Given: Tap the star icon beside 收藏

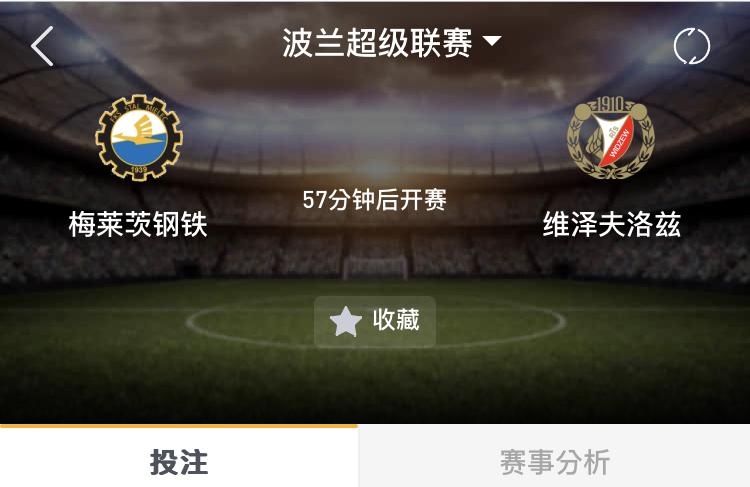Looking at the screenshot, I should [x=345, y=321].
